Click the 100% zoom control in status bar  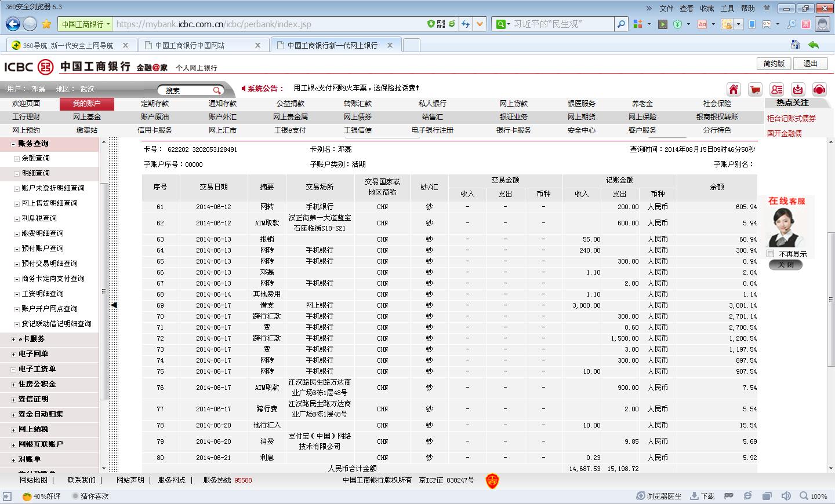pyautogui.click(x=814, y=496)
